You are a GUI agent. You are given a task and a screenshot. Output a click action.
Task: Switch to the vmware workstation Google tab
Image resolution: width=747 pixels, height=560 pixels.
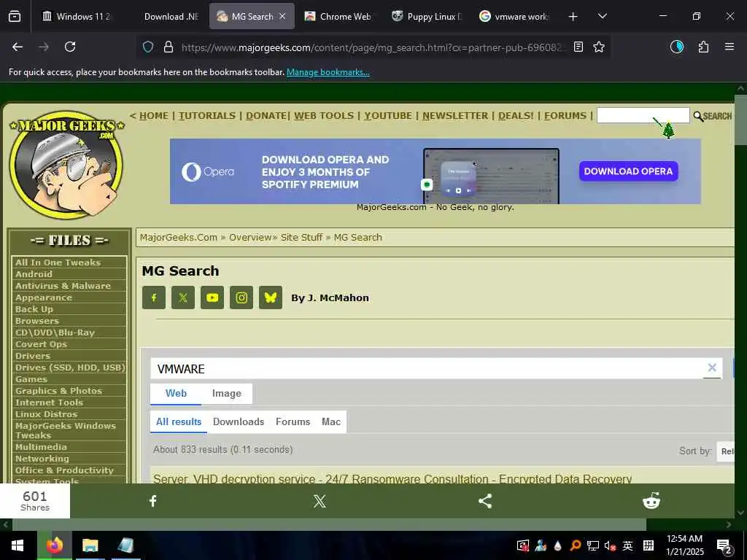(514, 17)
